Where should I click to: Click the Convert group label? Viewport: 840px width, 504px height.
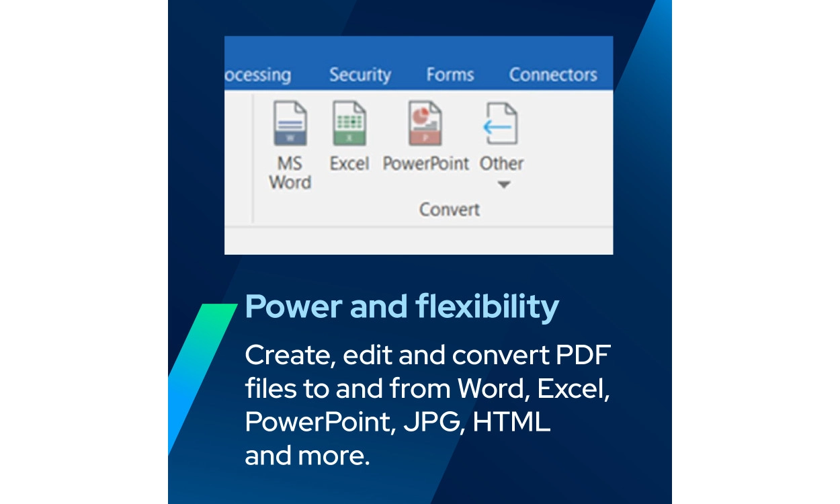[x=449, y=210]
